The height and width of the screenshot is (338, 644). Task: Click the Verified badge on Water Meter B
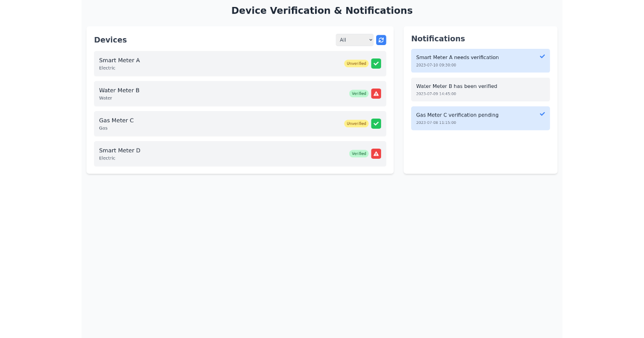coord(358,93)
